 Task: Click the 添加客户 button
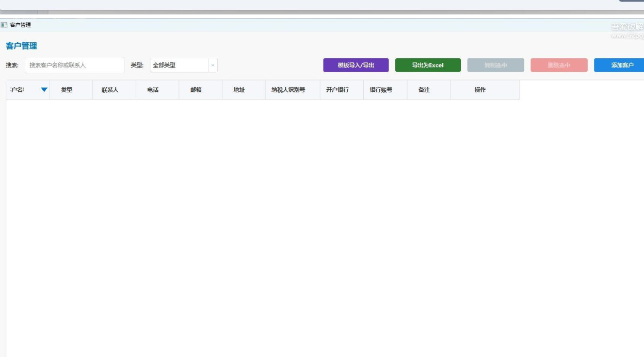pos(619,65)
